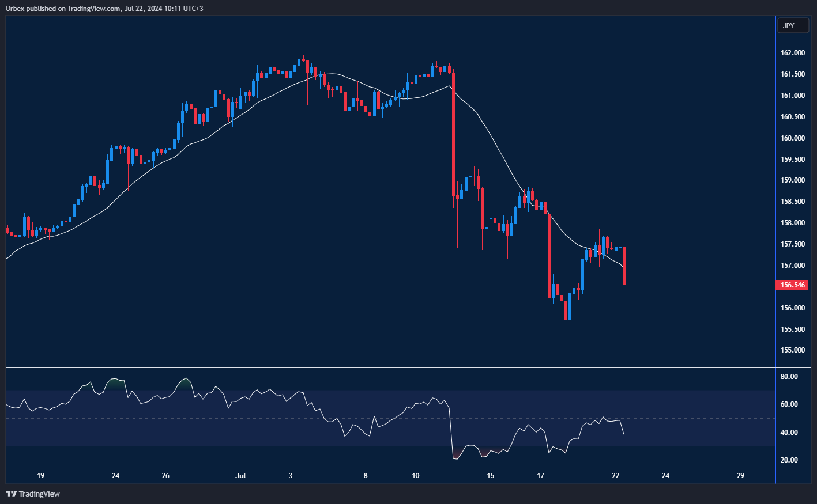Select the 15 date label on time axis
817x504 pixels.
(x=491, y=476)
